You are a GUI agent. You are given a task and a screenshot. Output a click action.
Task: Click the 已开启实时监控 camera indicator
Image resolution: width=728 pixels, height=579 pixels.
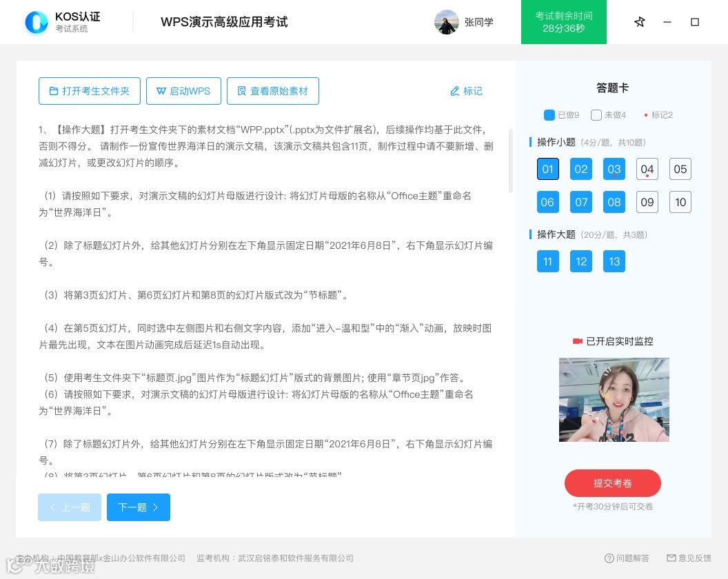point(612,341)
